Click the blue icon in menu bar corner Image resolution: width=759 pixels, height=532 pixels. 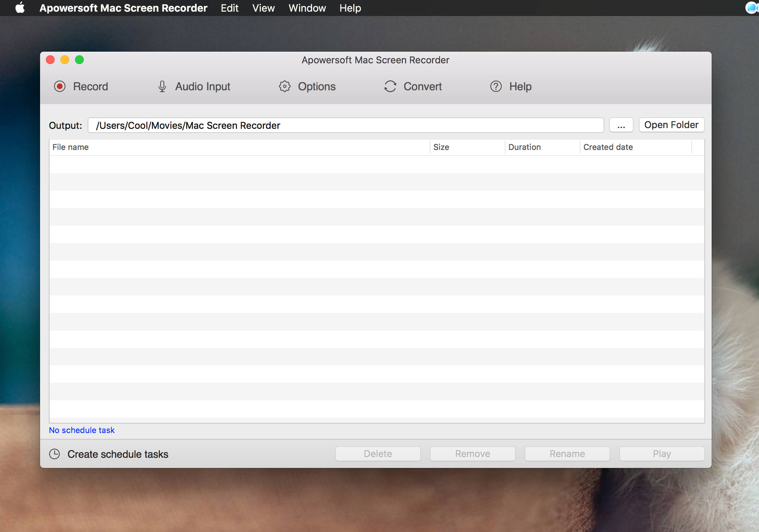click(x=752, y=8)
